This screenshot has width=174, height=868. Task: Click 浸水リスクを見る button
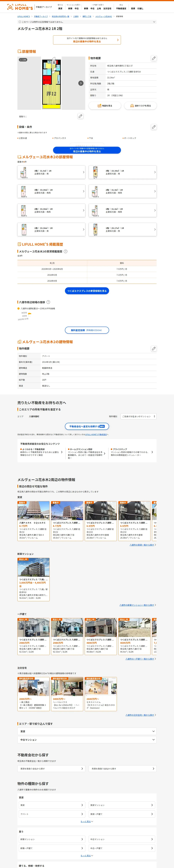141,106
